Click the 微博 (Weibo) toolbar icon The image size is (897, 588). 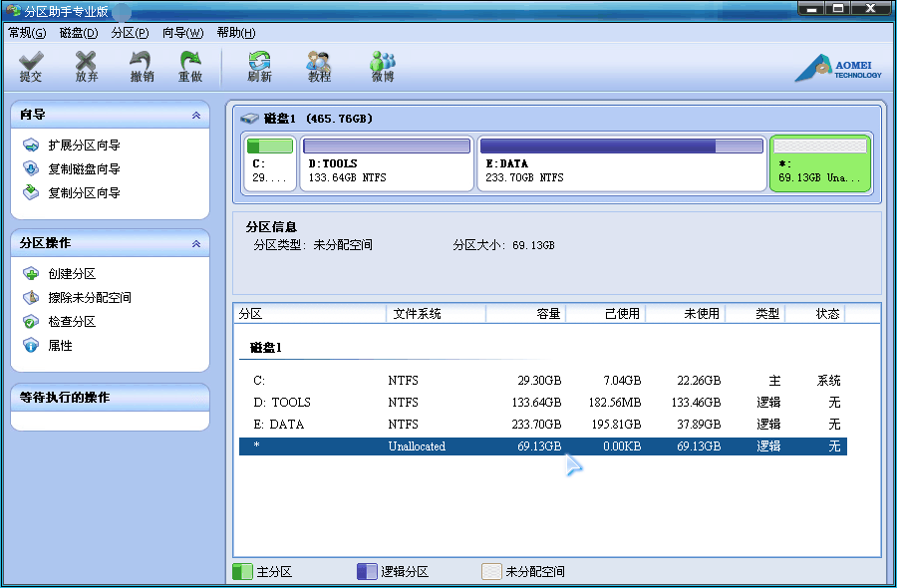click(x=382, y=66)
